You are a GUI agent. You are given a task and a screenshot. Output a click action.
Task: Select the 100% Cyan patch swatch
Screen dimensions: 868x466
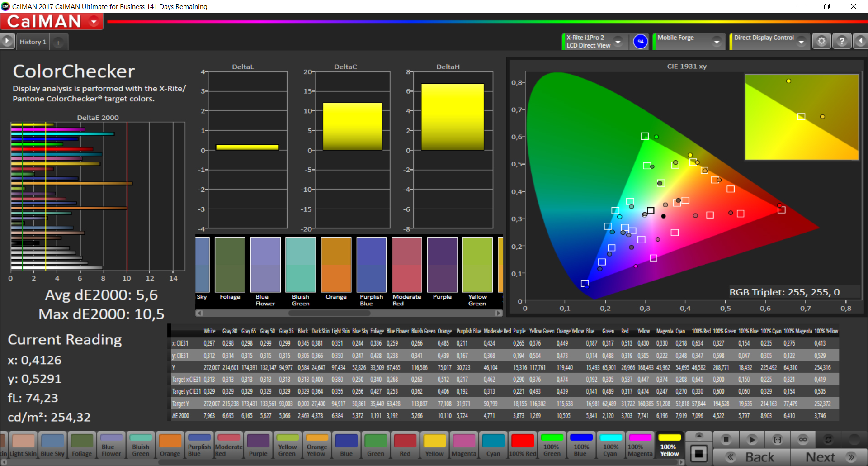[610, 444]
